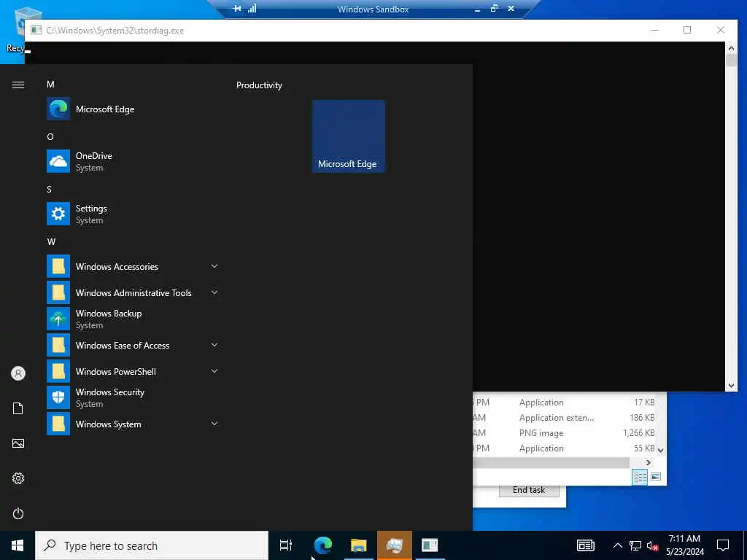Screen dimensions: 747x560
Task: Select the PNG image row in file list
Action: [565, 433]
